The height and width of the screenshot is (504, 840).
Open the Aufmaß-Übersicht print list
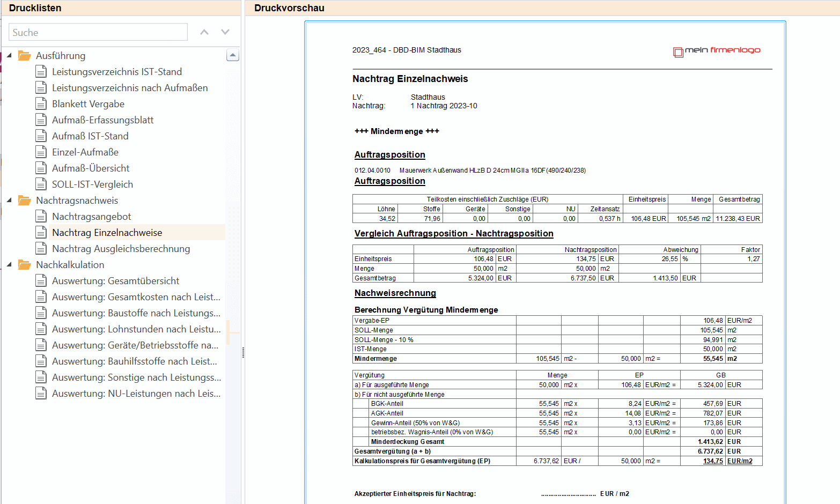click(91, 168)
